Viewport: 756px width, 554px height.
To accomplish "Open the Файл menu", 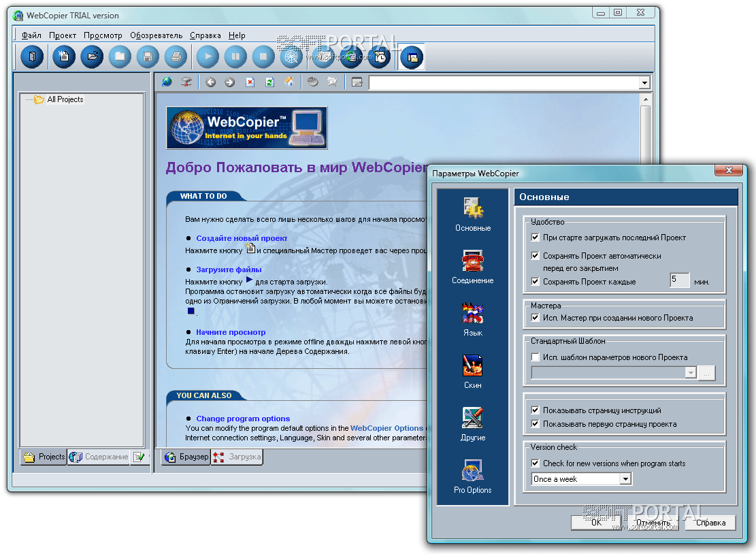I will [31, 35].
